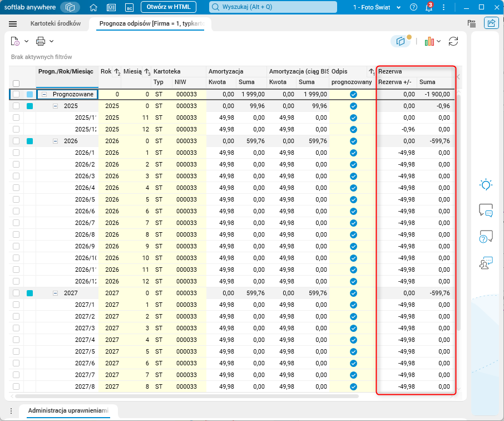Click the lightbulb icon in right sidebar
Screen dimensions: 504x421
point(486,185)
